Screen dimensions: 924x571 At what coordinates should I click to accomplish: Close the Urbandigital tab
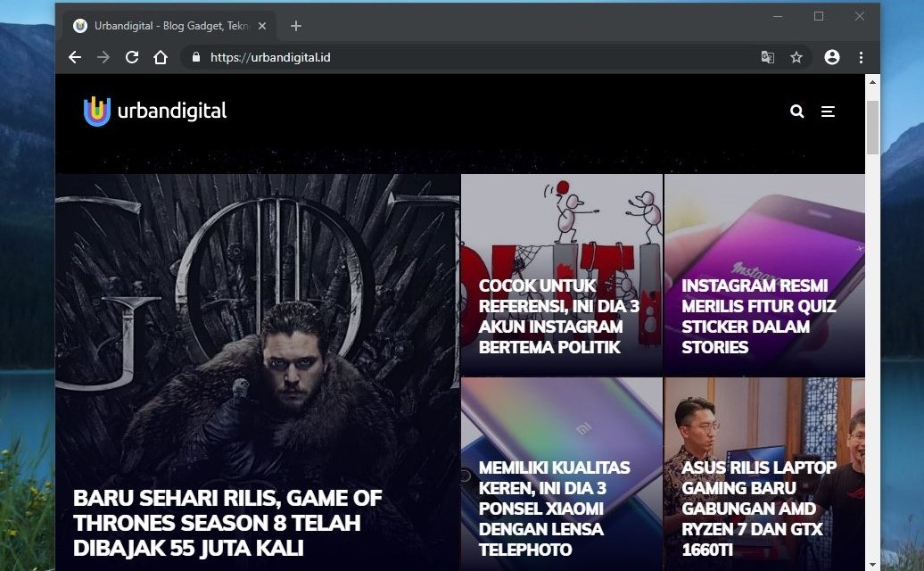[x=262, y=26]
